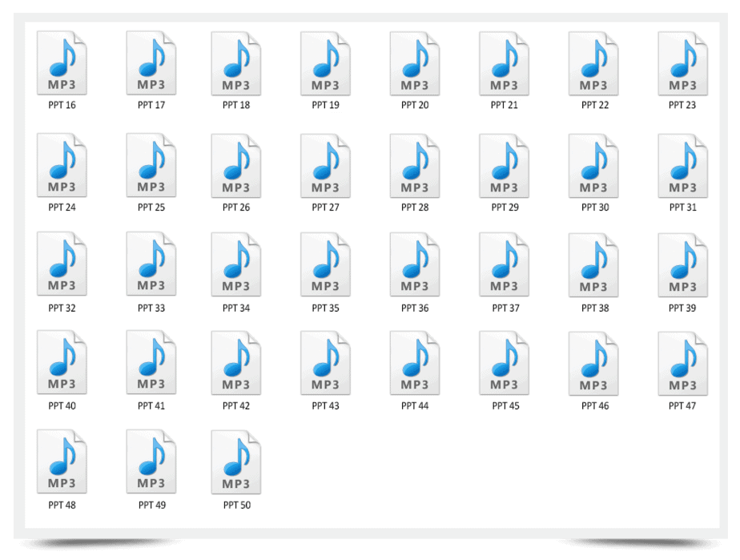Open the PPT 28 MP3 file
The image size is (740, 560).
414,166
